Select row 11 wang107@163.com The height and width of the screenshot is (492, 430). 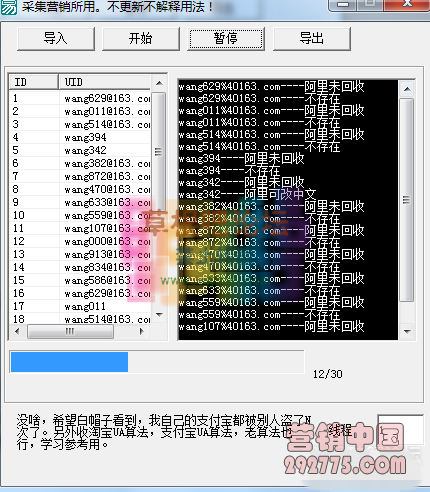80,228
